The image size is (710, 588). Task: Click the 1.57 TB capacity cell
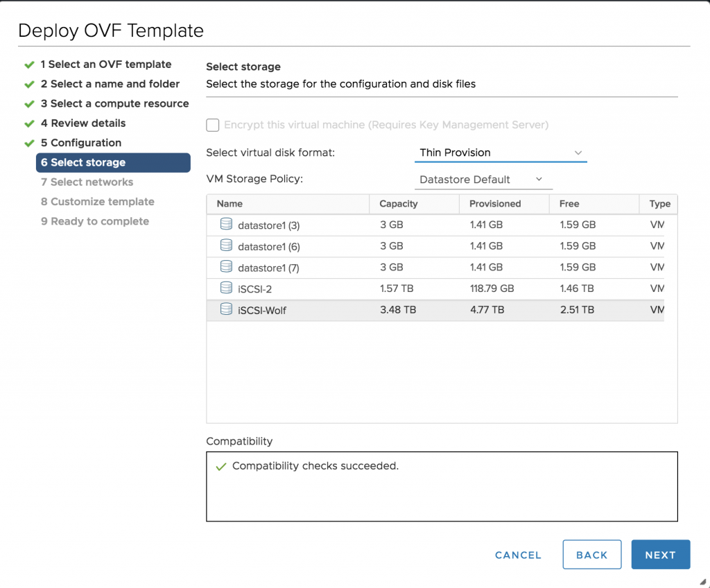click(396, 288)
